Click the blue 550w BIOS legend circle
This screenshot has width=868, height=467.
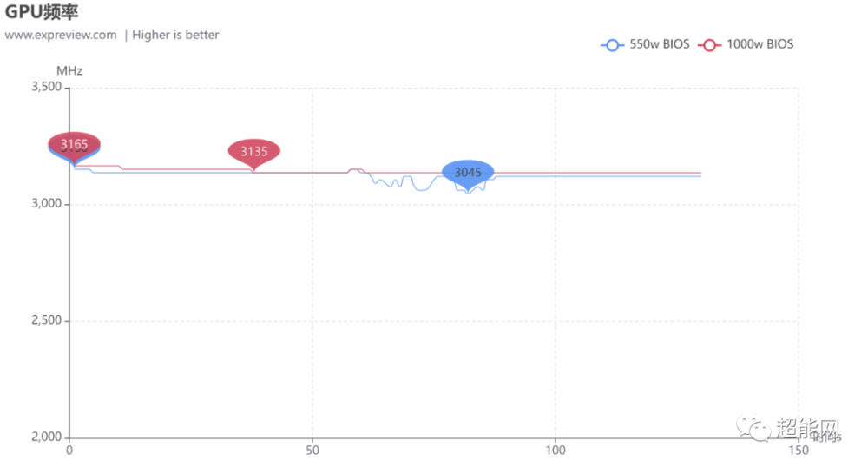coord(612,44)
